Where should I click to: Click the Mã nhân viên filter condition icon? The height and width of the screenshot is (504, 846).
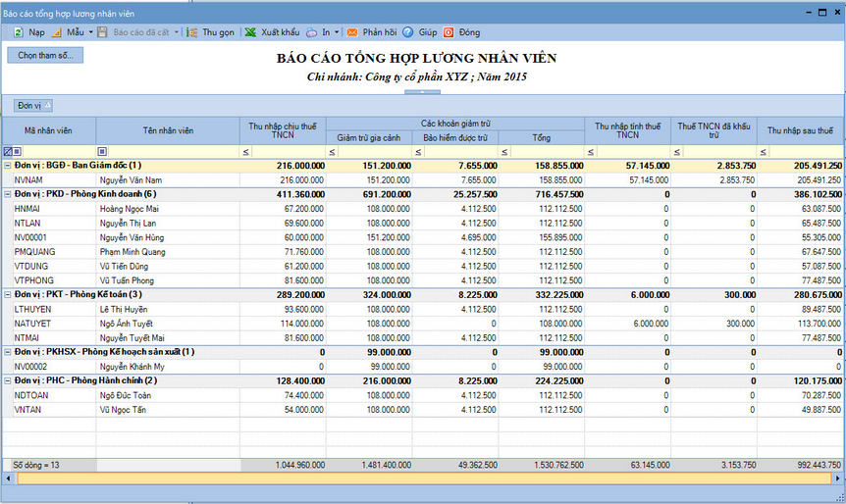17,151
